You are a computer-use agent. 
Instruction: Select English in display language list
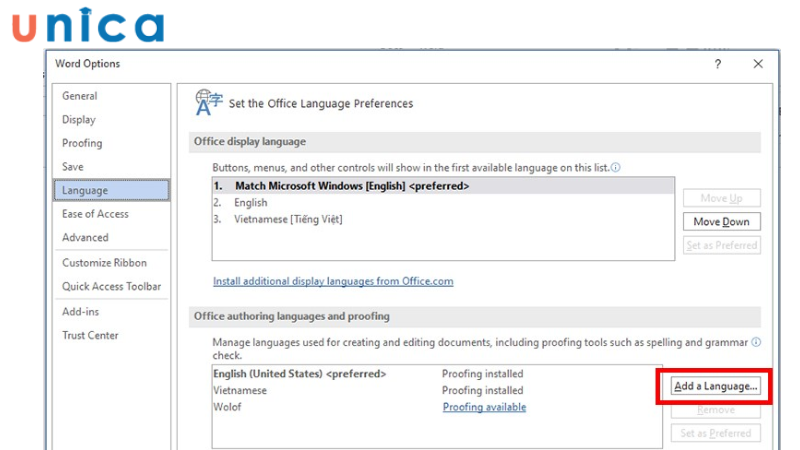(443, 203)
